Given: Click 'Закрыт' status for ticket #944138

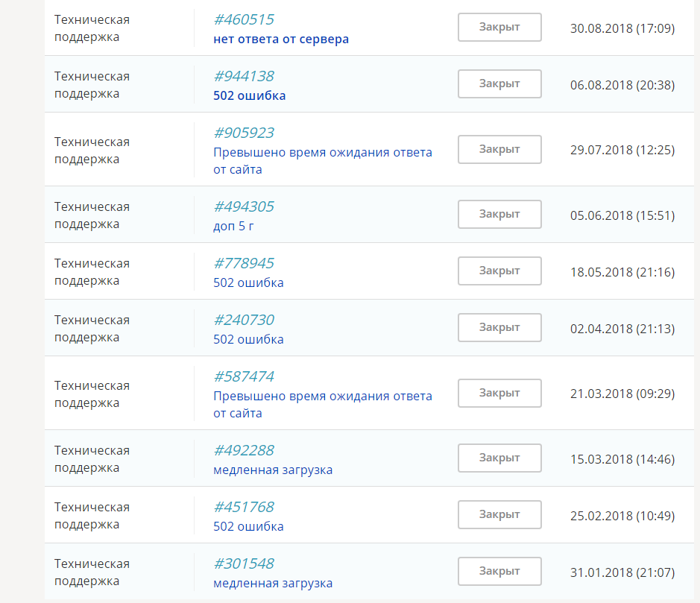Looking at the screenshot, I should point(499,83).
